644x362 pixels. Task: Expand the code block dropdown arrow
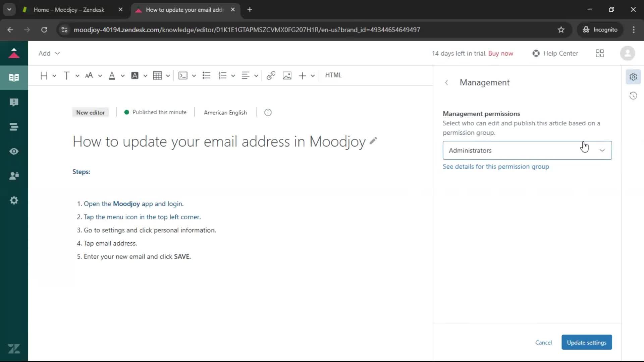coord(194,76)
